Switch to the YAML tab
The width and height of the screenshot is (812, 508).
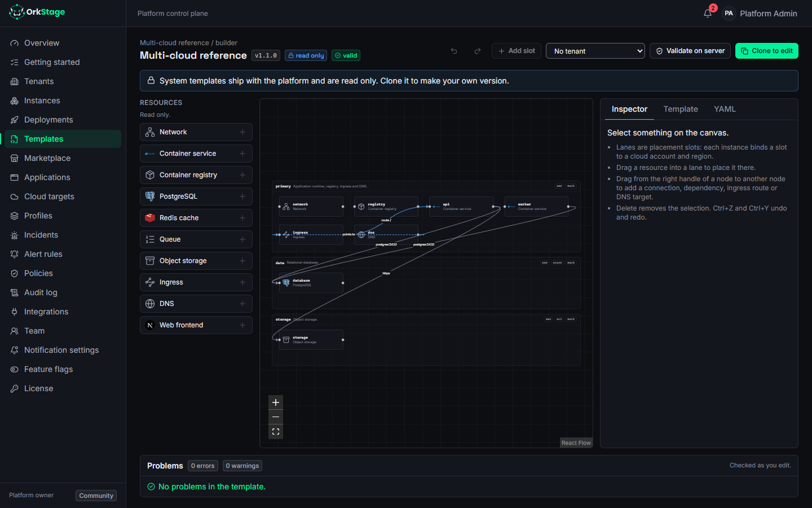(725, 109)
